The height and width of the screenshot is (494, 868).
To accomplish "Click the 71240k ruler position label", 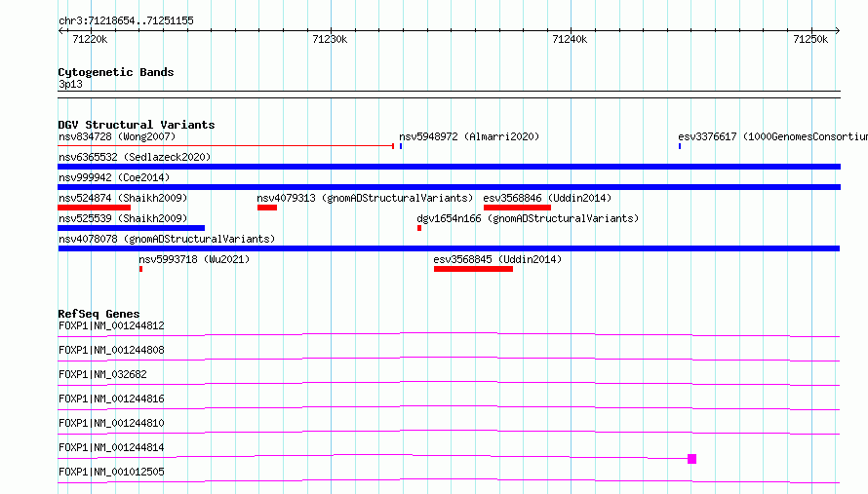I will click(570, 39).
